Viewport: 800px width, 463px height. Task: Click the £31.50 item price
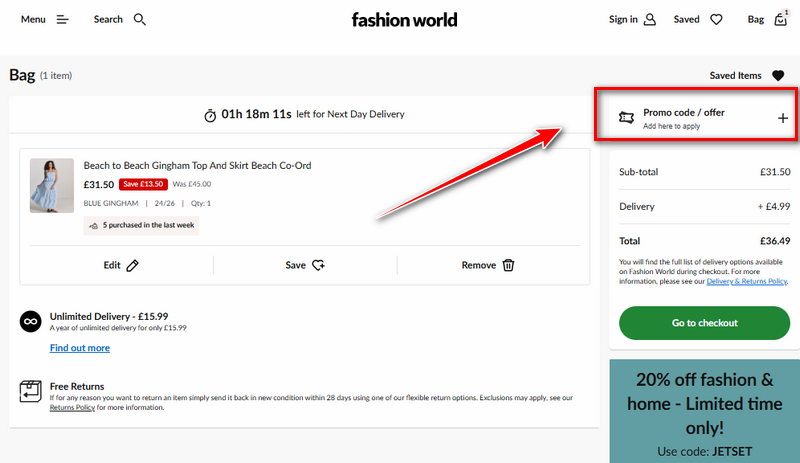coord(98,184)
